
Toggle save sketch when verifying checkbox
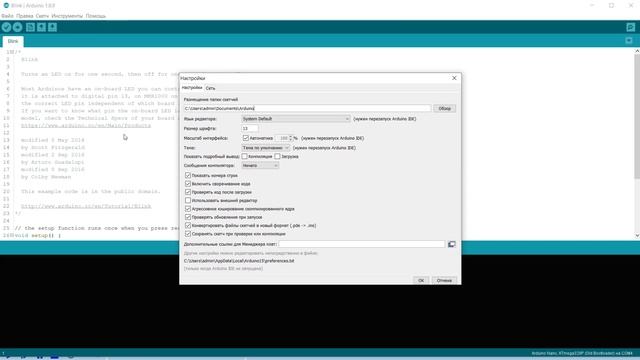pyautogui.click(x=188, y=234)
